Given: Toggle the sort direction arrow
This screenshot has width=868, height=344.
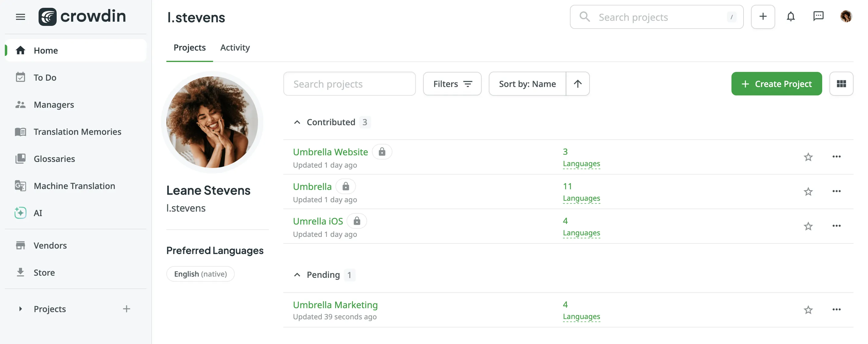Looking at the screenshot, I should 577,84.
